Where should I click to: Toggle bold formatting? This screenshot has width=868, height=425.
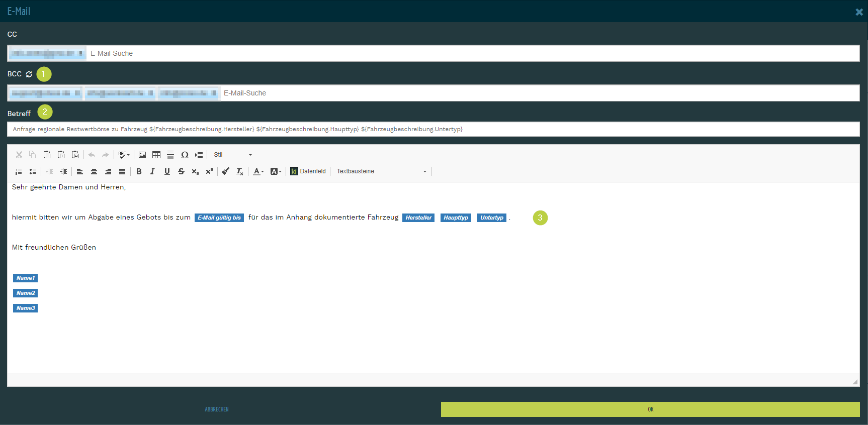pyautogui.click(x=139, y=171)
